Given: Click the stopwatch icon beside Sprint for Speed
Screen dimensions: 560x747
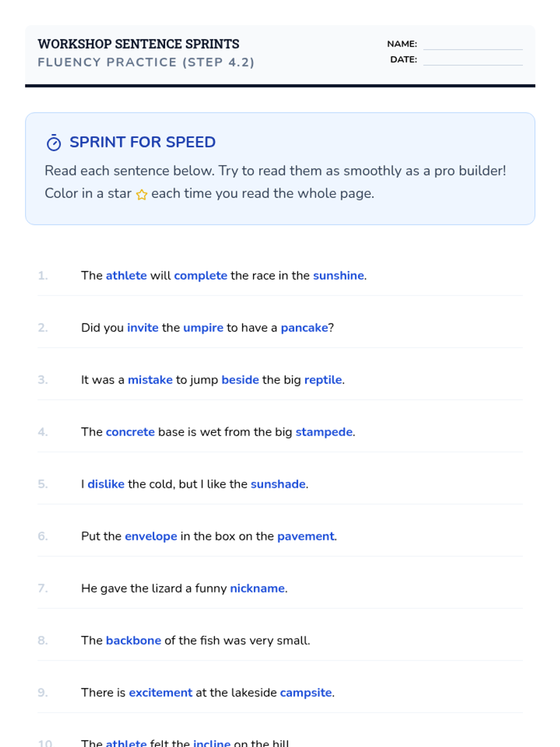Looking at the screenshot, I should (x=54, y=142).
